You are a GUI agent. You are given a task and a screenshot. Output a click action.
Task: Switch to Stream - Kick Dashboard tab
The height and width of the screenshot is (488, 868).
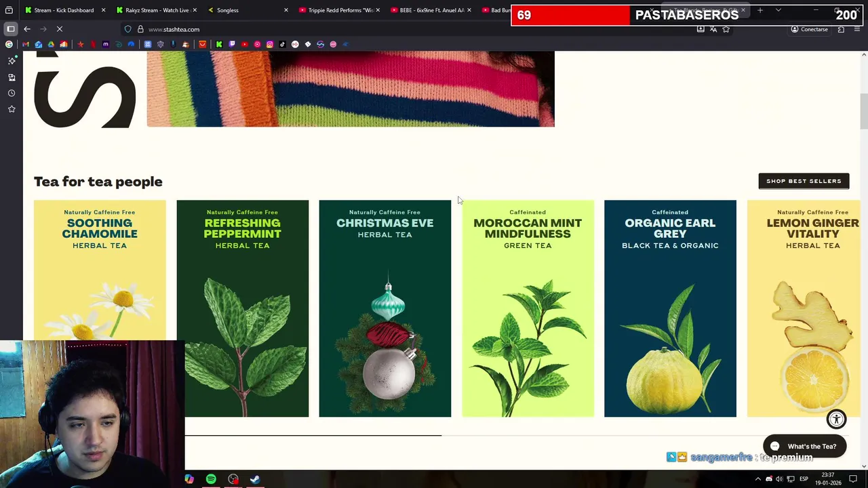coord(64,10)
